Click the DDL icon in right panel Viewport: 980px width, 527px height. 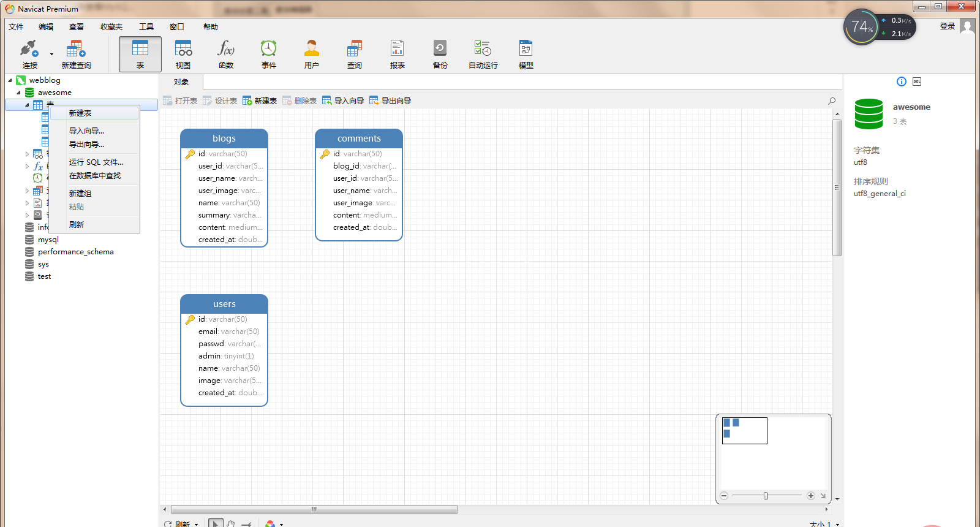pyautogui.click(x=917, y=82)
